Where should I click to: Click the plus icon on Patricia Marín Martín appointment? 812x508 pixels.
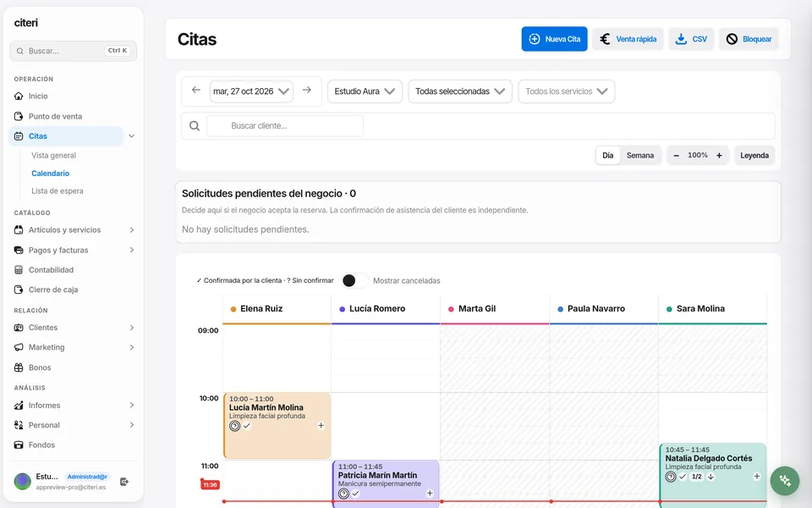(430, 494)
